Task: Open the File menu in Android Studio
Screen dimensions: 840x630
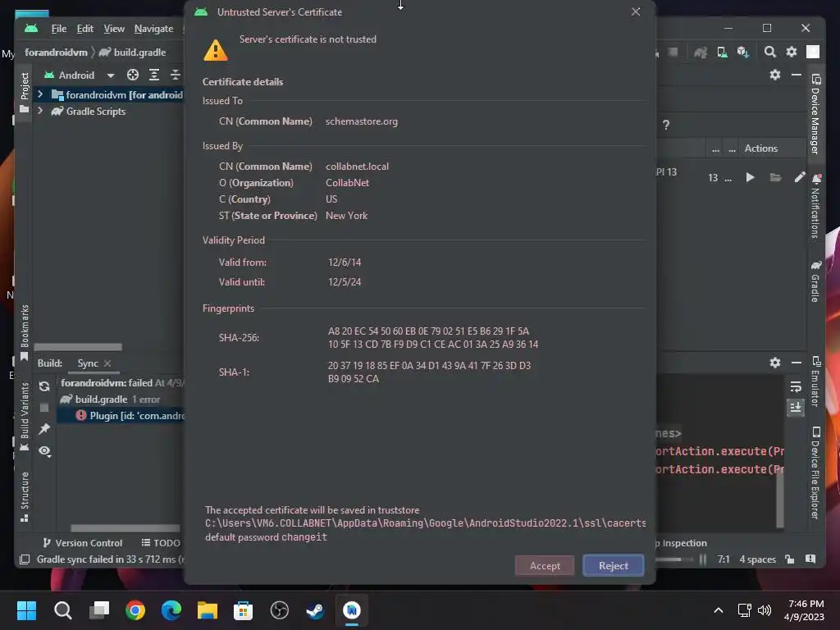Action: click(x=59, y=29)
